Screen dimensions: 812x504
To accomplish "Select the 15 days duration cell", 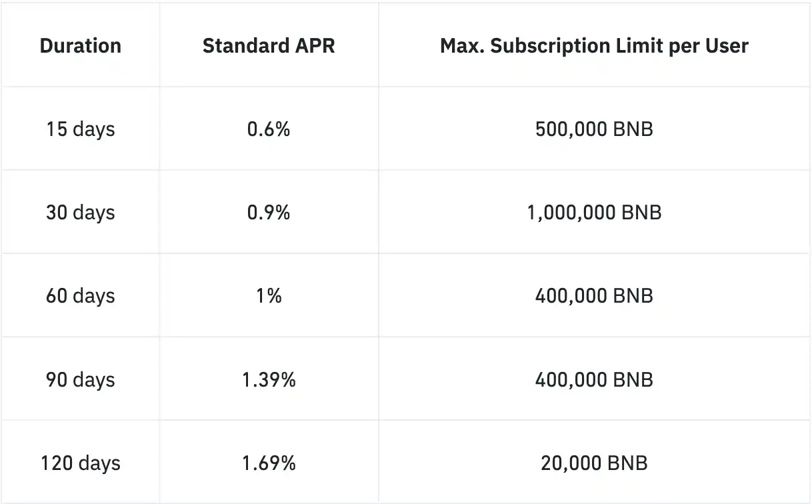I will coord(81,129).
